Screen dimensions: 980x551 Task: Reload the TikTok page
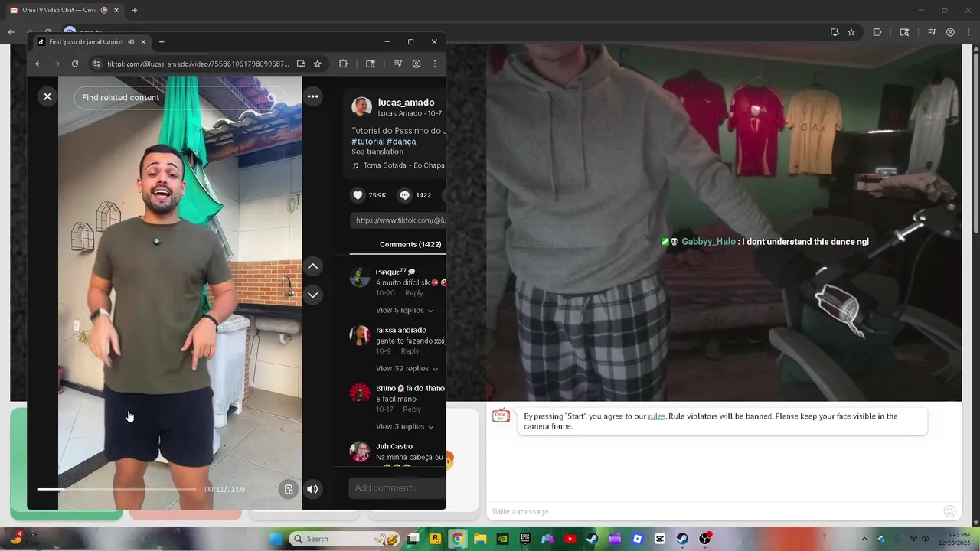point(75,64)
